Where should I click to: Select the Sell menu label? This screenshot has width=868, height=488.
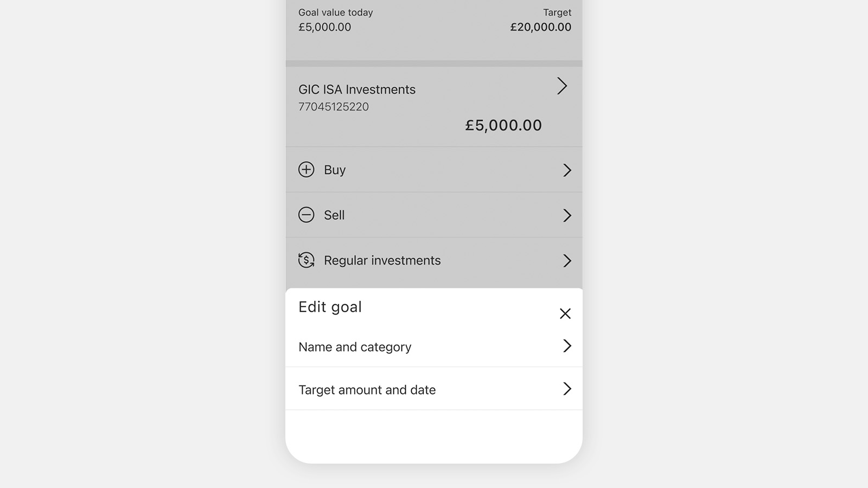[334, 215]
